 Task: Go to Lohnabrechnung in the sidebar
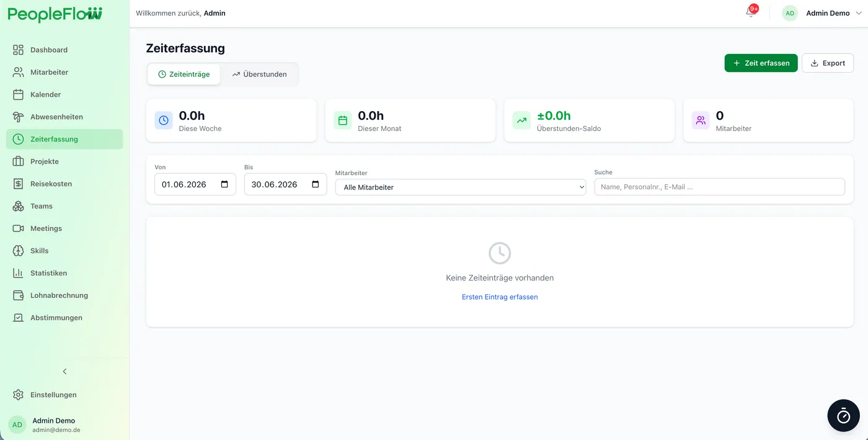(x=64, y=295)
